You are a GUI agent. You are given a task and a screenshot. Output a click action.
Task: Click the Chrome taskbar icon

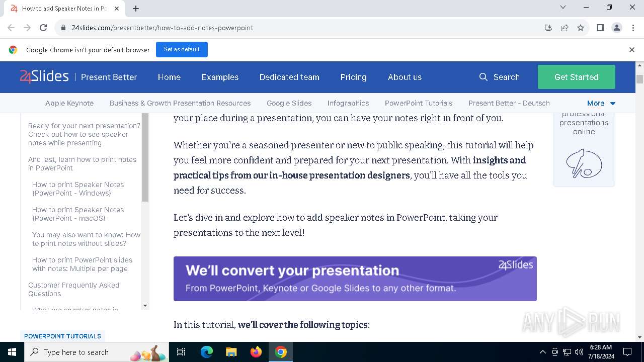click(x=281, y=352)
